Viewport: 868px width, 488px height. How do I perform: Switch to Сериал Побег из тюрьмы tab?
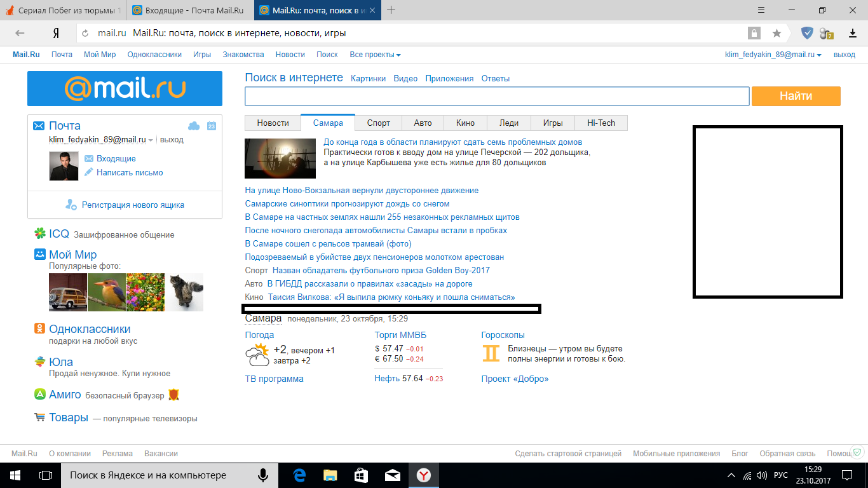coord(64,11)
